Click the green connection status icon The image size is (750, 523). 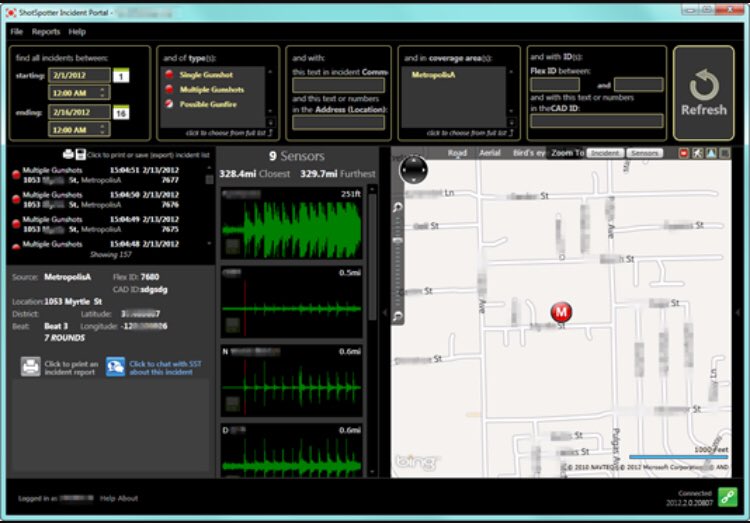(x=728, y=497)
